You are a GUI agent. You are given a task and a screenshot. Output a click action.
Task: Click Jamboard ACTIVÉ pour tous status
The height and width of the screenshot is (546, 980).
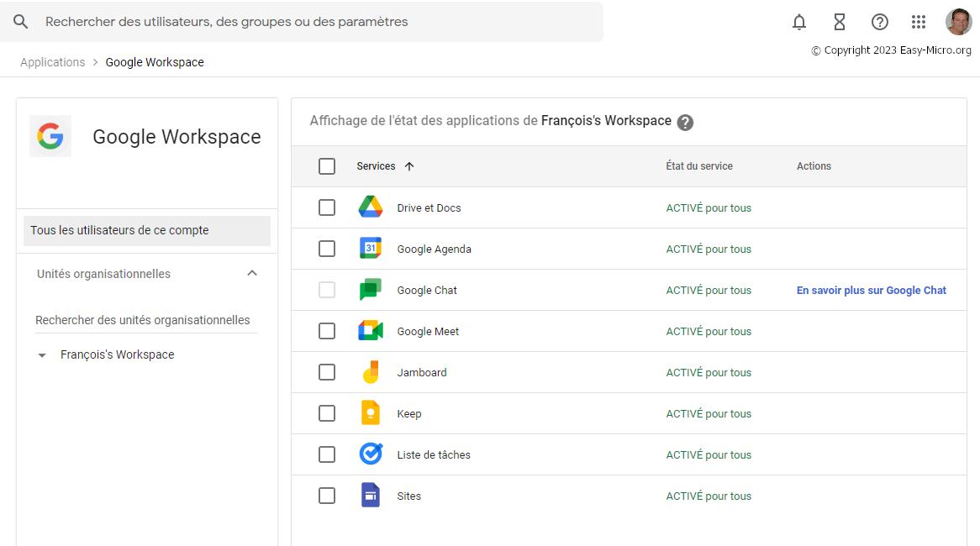(709, 373)
